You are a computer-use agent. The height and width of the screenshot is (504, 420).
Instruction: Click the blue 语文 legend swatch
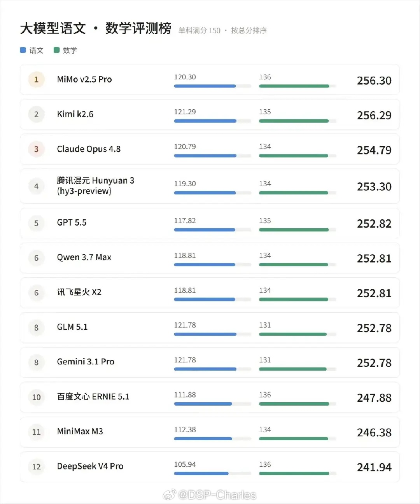[23, 50]
